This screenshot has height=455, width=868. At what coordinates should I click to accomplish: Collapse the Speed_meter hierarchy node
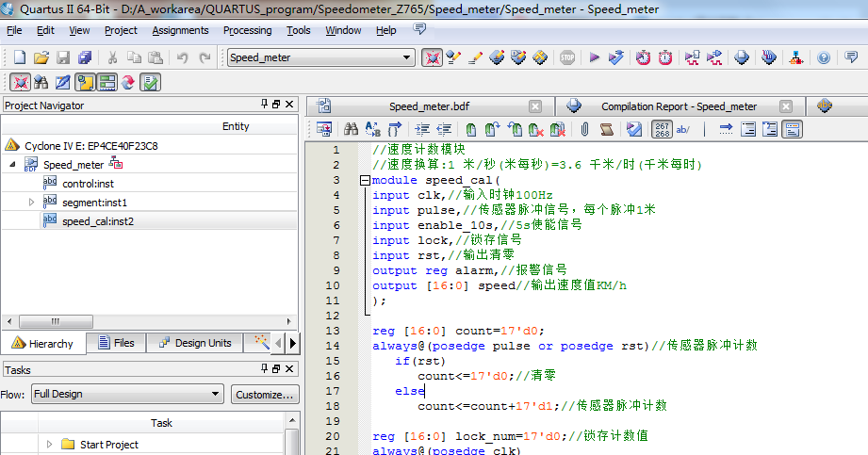point(13,165)
